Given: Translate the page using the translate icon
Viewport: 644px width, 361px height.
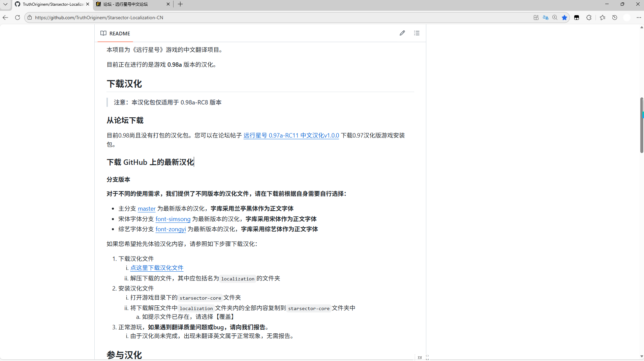Looking at the screenshot, I should point(545,18).
